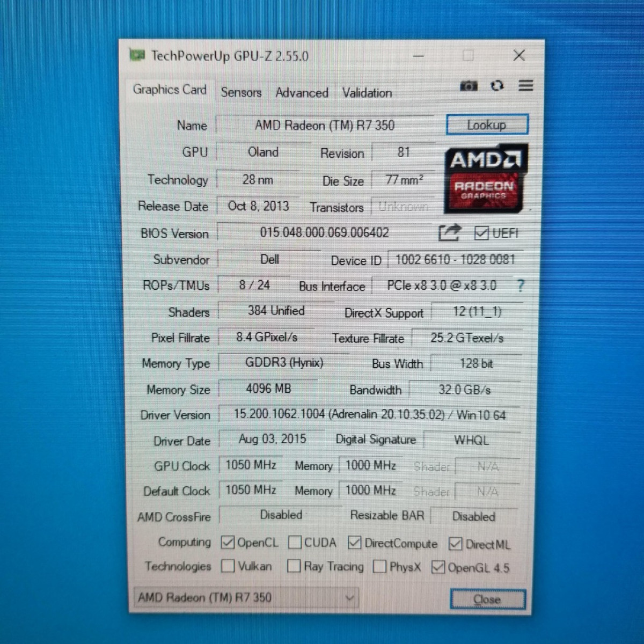Toggle the DirectCompute checkbox

point(354,543)
